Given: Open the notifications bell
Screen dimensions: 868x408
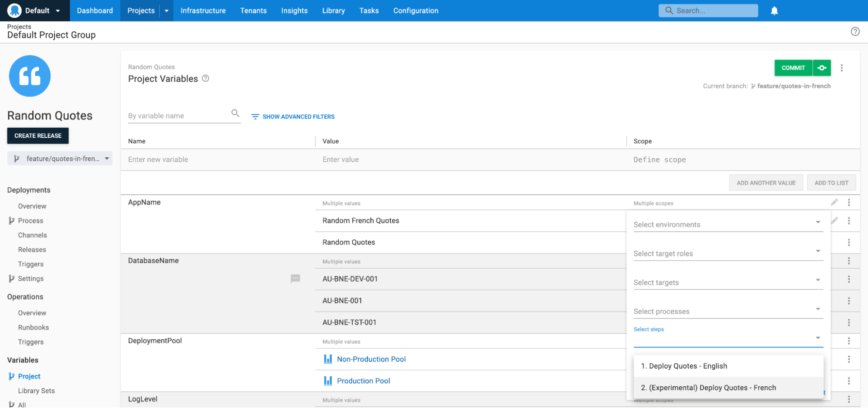Looking at the screenshot, I should (x=774, y=10).
